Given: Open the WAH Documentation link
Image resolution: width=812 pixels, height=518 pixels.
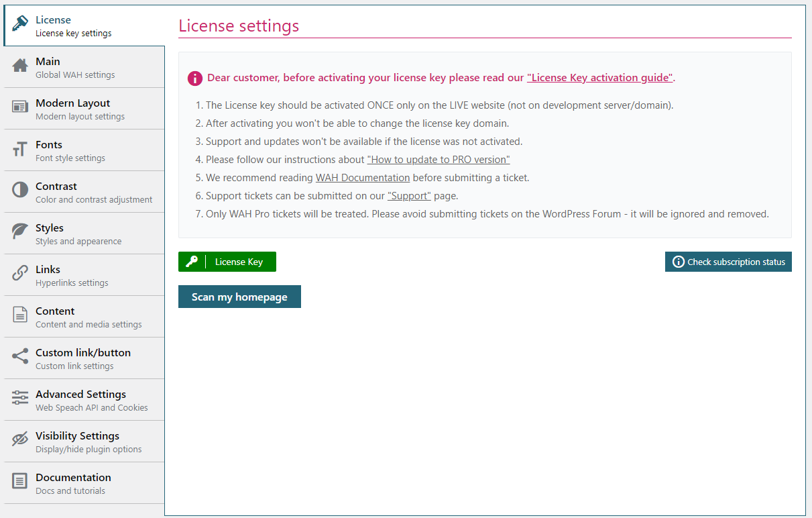Looking at the screenshot, I should 363,178.
